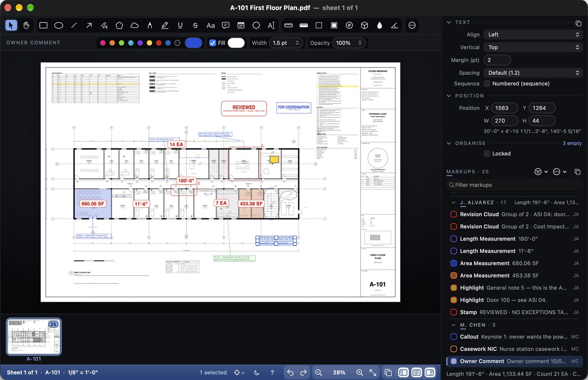588x380 pixels.
Task: Toggle the Fill checkbox
Action: pyautogui.click(x=212, y=43)
